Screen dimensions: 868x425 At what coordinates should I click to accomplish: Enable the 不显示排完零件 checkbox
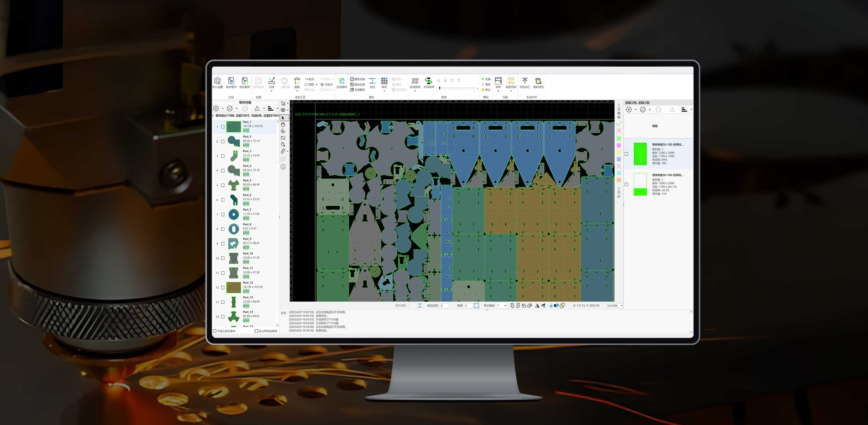click(x=215, y=331)
